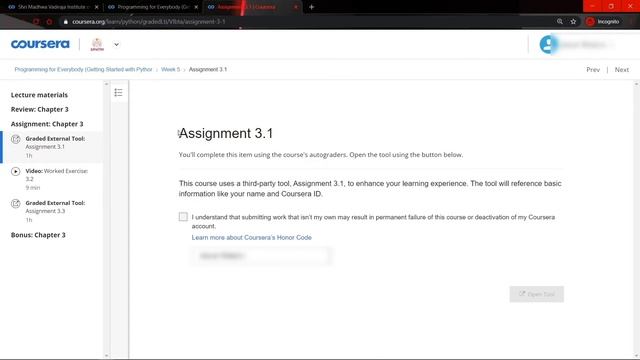Click the secure lock icon in address bar
640x360 pixels.
[x=65, y=22]
